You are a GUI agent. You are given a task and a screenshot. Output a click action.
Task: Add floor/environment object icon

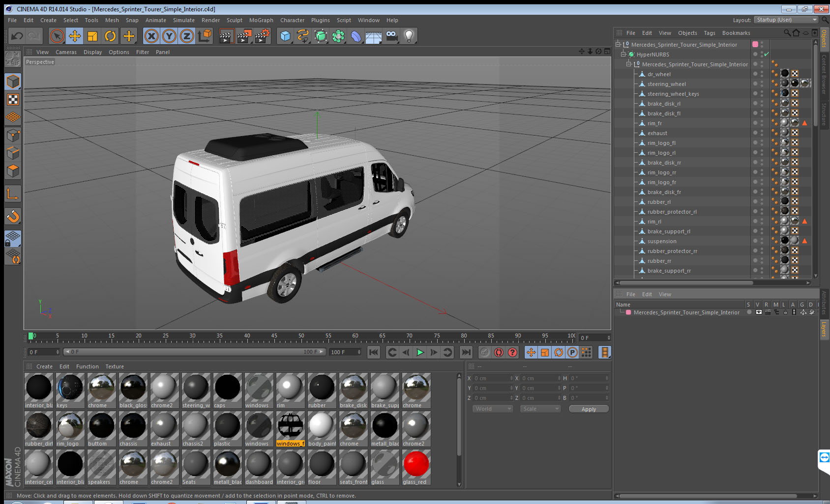click(x=374, y=36)
